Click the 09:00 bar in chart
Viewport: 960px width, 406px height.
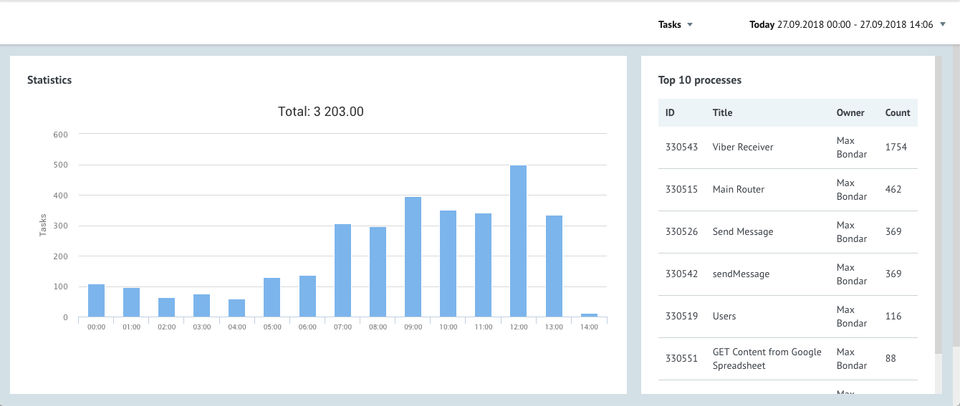point(413,257)
